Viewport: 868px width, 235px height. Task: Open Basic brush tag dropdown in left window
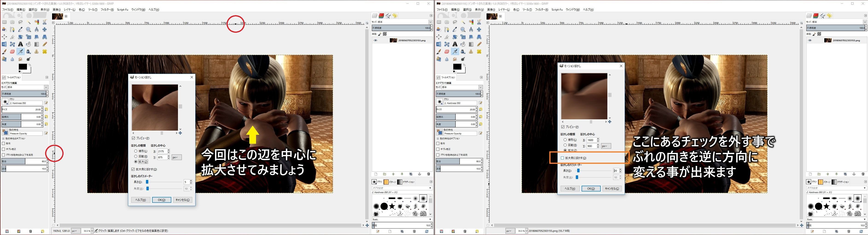tap(402, 220)
